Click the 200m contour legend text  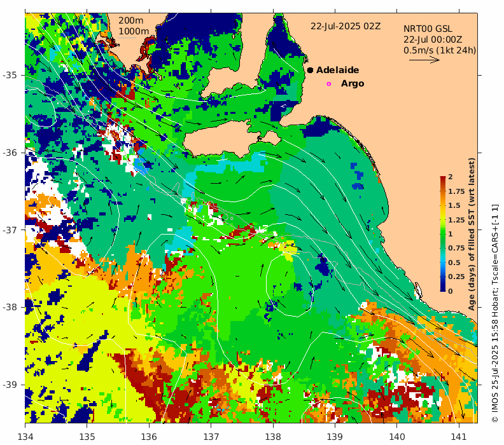[x=131, y=20]
